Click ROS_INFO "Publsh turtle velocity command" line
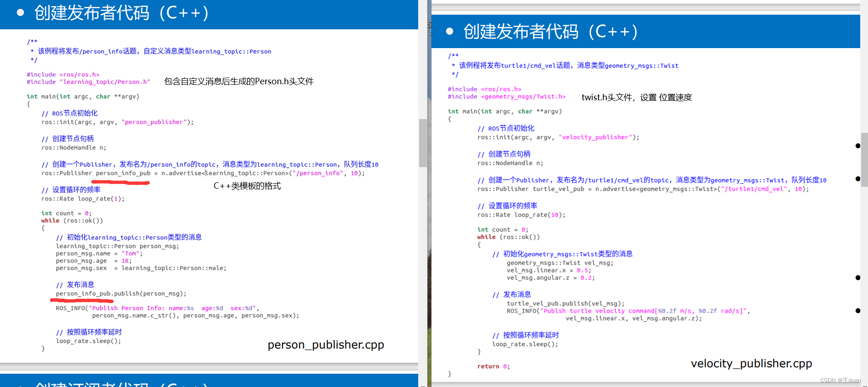Screen dimensions: 868x387 pos(628,311)
